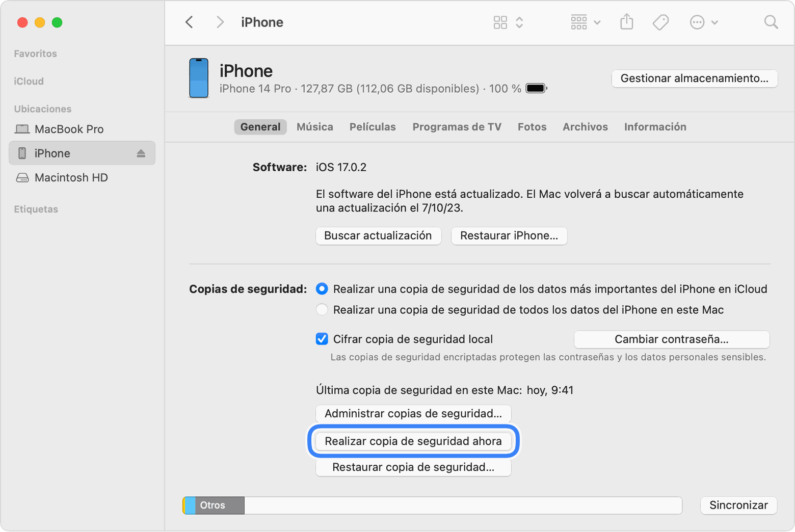Click the MacBook Pro laptop icon
The width and height of the screenshot is (795, 532).
tap(22, 129)
